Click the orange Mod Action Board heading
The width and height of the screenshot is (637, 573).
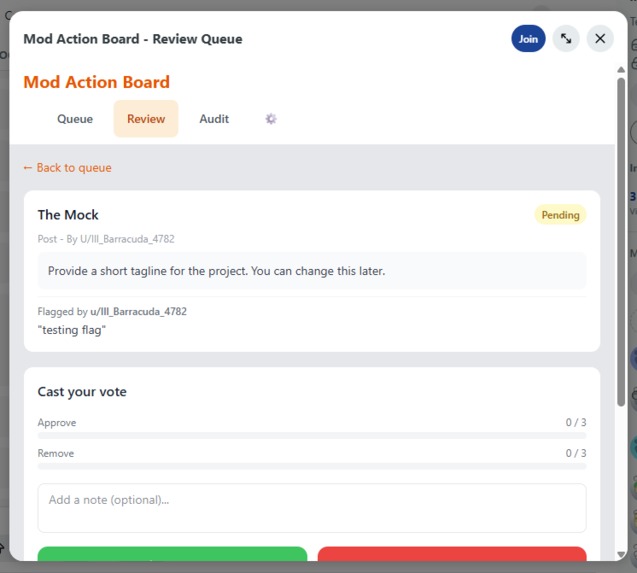[96, 82]
